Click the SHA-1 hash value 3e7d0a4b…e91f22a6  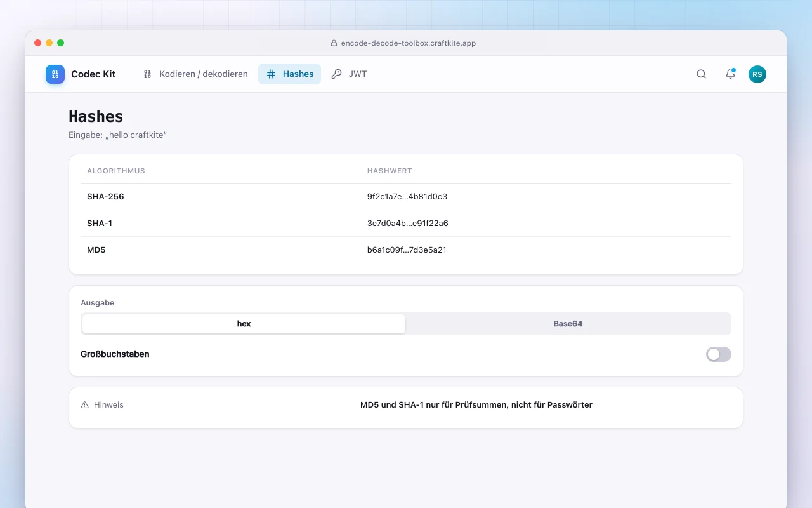(x=408, y=224)
